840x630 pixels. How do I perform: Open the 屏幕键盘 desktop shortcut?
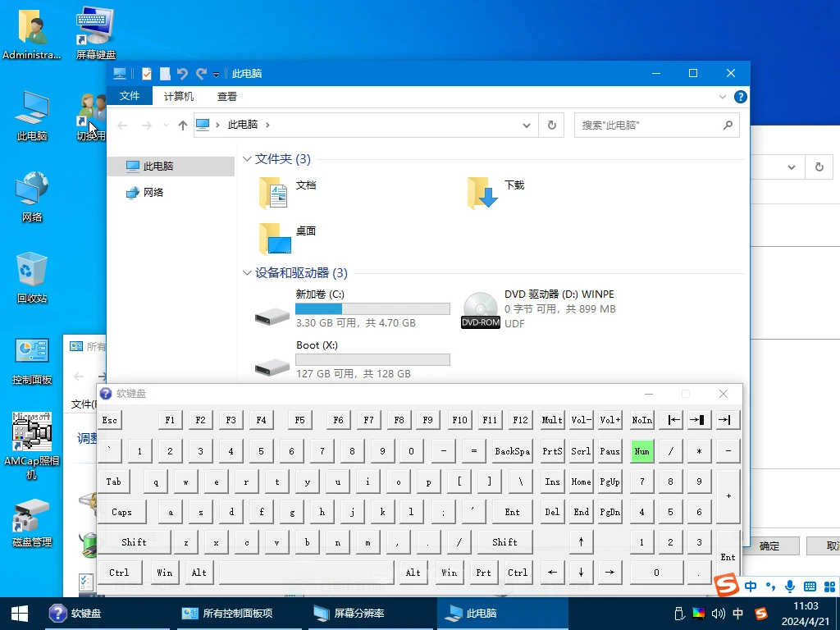click(95, 32)
